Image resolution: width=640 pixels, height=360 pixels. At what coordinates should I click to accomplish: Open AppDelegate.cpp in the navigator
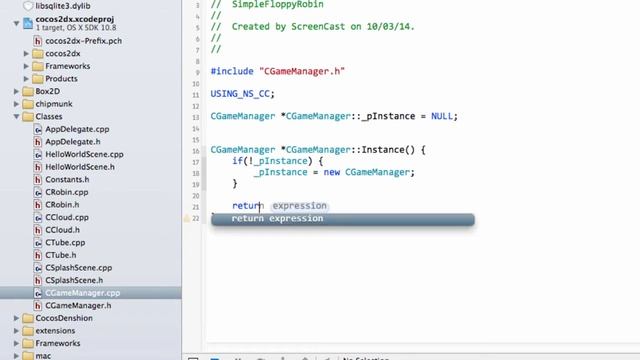tap(77, 129)
